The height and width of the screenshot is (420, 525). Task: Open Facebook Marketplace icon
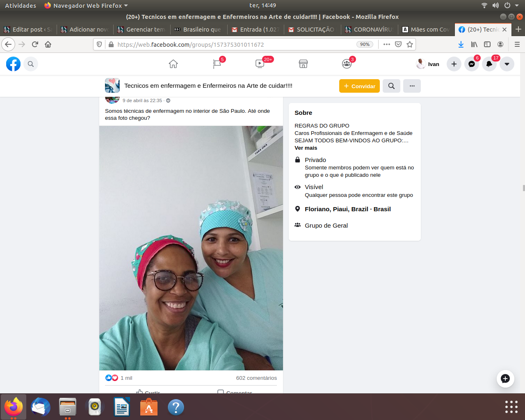(303, 64)
